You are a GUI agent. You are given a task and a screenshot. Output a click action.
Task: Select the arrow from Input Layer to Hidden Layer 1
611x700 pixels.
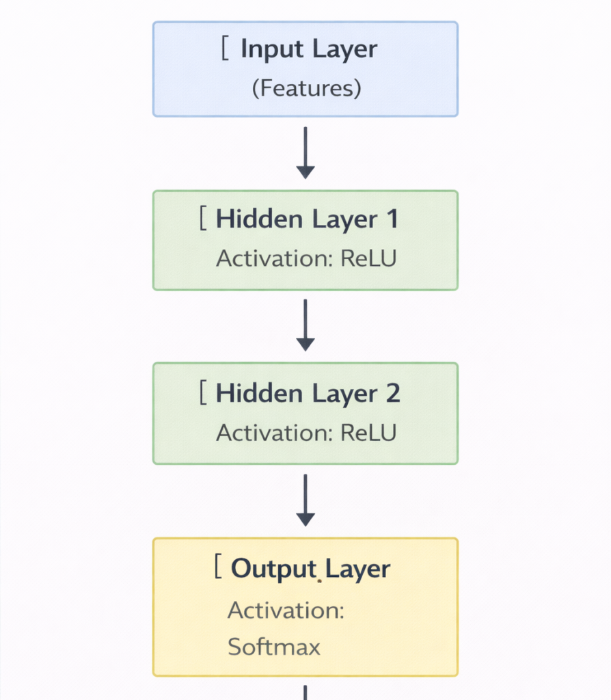[305, 152]
